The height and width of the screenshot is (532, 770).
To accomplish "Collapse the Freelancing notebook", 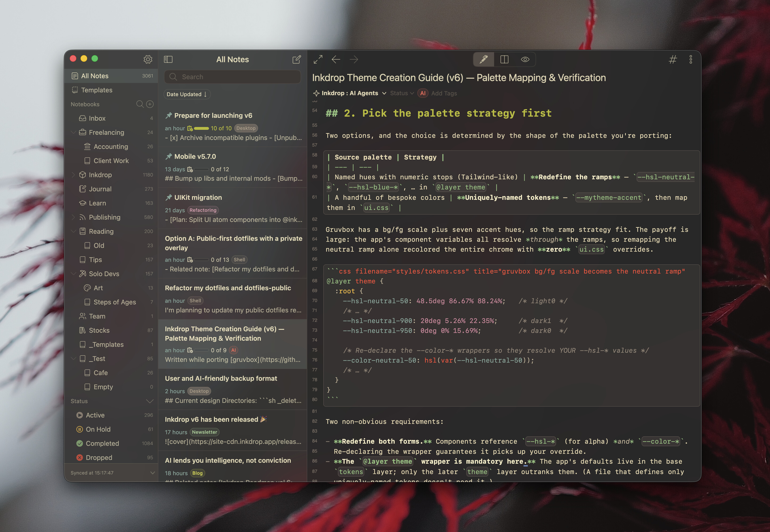I will pyautogui.click(x=73, y=133).
